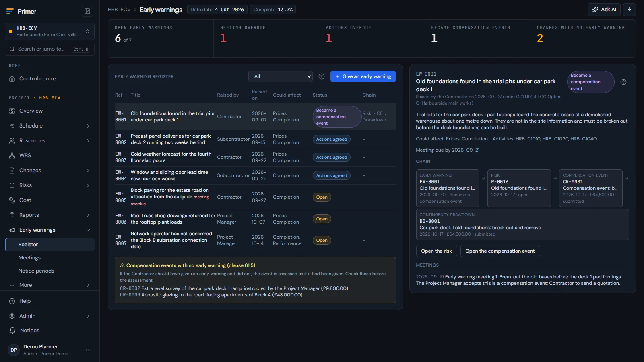Image resolution: width=644 pixels, height=362 pixels.
Task: Click the Give an early warning button
Action: click(x=363, y=76)
